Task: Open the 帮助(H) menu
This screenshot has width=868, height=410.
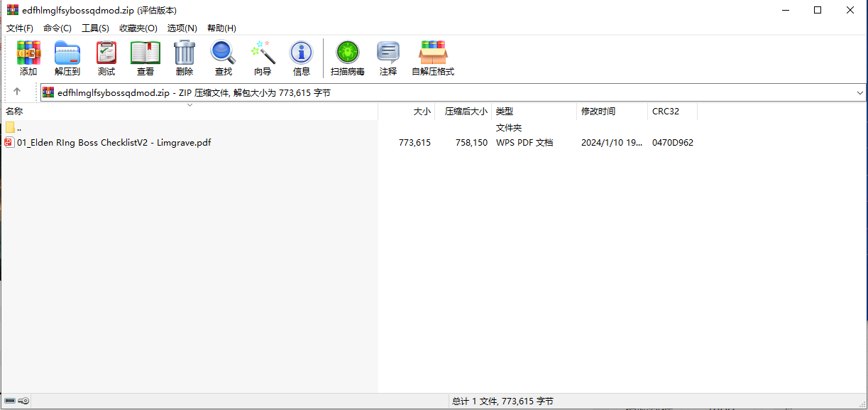Action: point(221,28)
